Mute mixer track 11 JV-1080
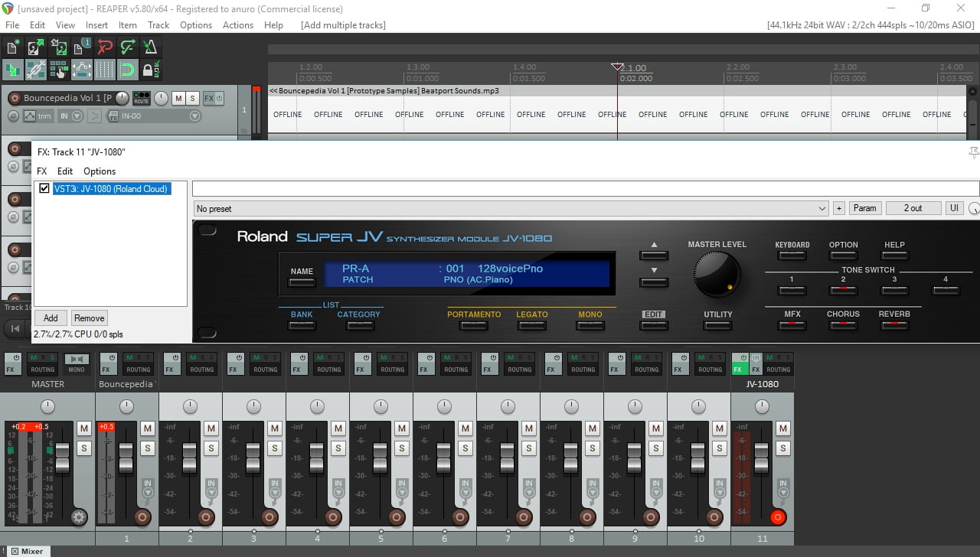Image resolution: width=980 pixels, height=557 pixels. pos(783,428)
